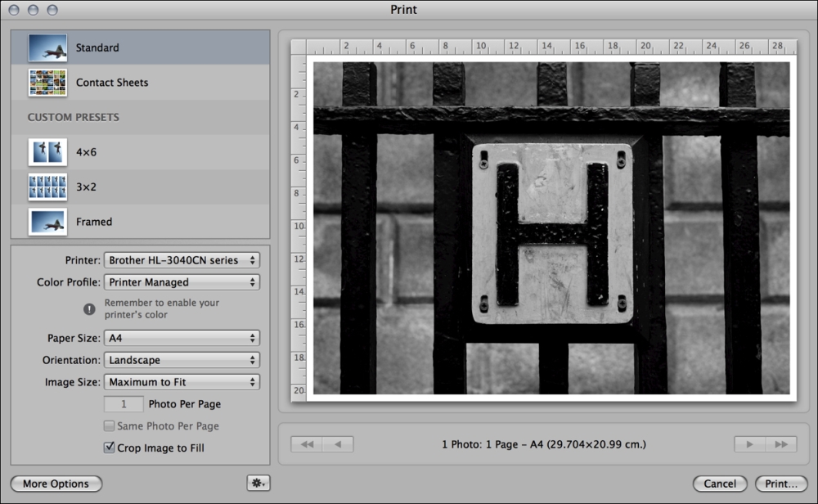The image size is (818, 504).
Task: Go to previous page arrow
Action: pyautogui.click(x=338, y=444)
